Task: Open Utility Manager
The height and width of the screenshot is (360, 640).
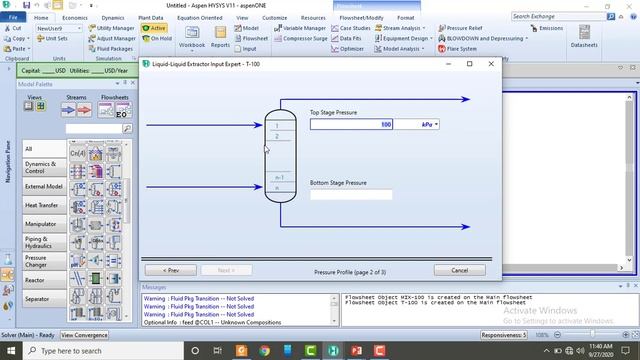Action: [x=112, y=28]
